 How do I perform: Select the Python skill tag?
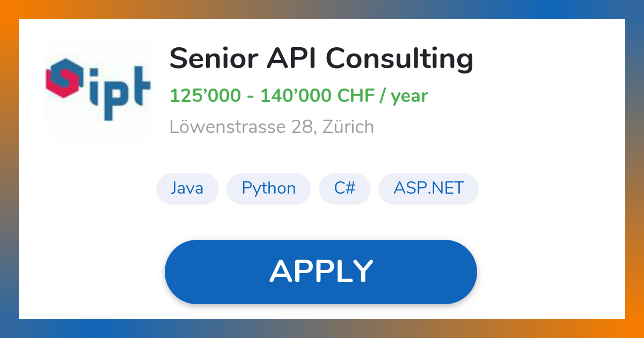coord(269,188)
